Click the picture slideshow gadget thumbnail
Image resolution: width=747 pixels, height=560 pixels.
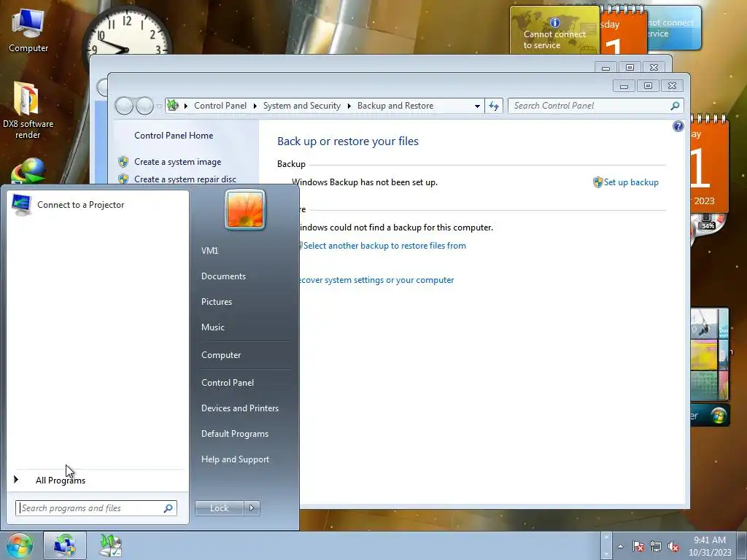(x=709, y=355)
